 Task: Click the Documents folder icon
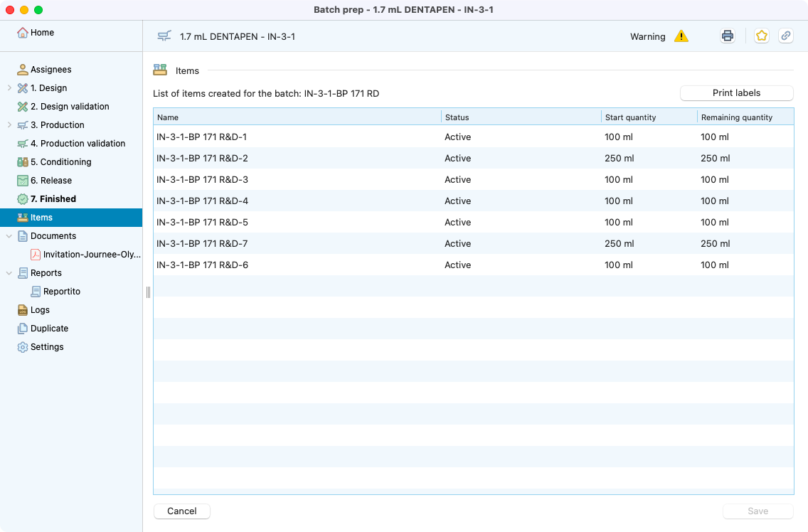point(22,236)
